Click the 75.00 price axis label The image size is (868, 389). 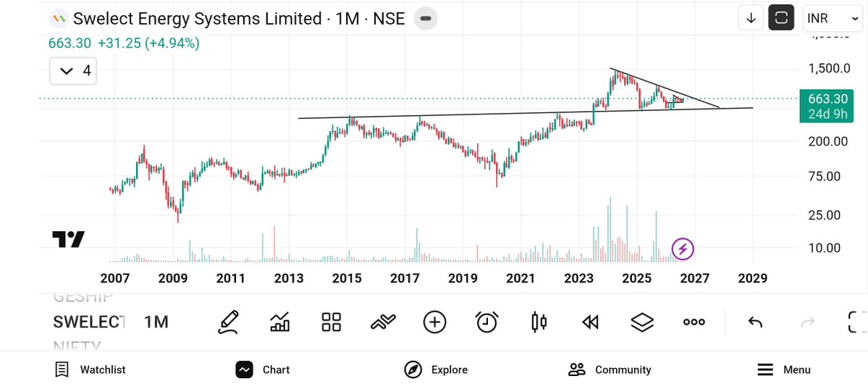[x=825, y=176]
